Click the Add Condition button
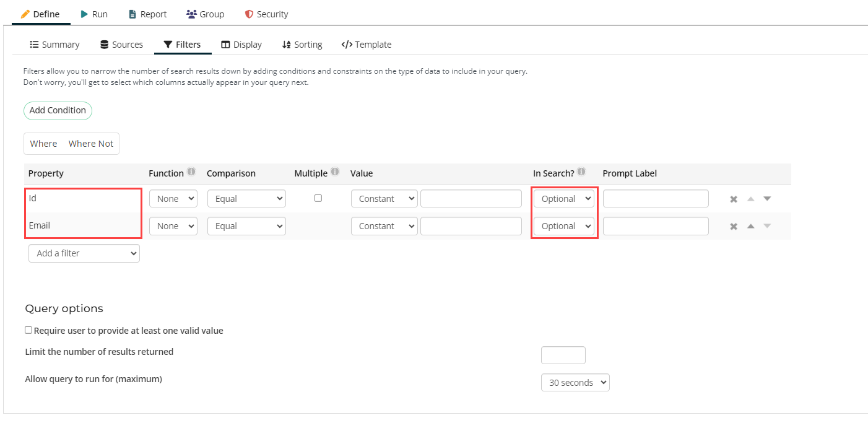This screenshot has height=436, width=868. coord(58,110)
